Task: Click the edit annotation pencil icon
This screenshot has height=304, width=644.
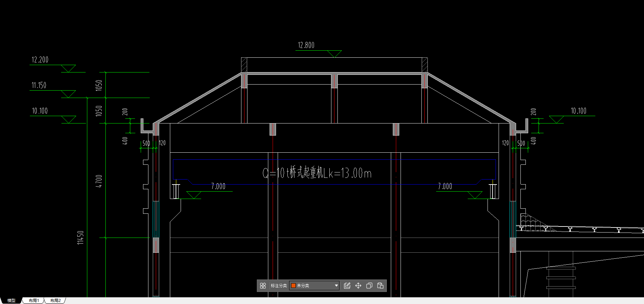Action: pyautogui.click(x=347, y=286)
